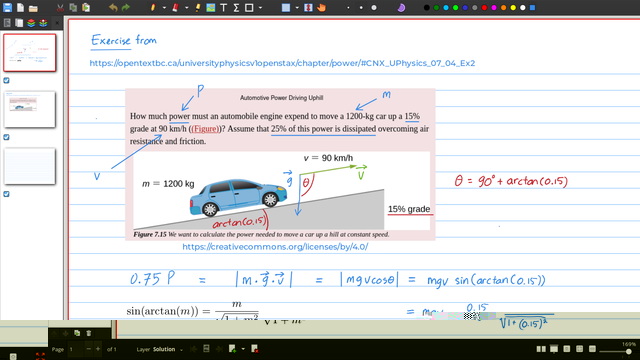Image resolution: width=640 pixels, height=360 pixels.
Task: Select the second layer thumbnail with car image
Action: (x=30, y=109)
